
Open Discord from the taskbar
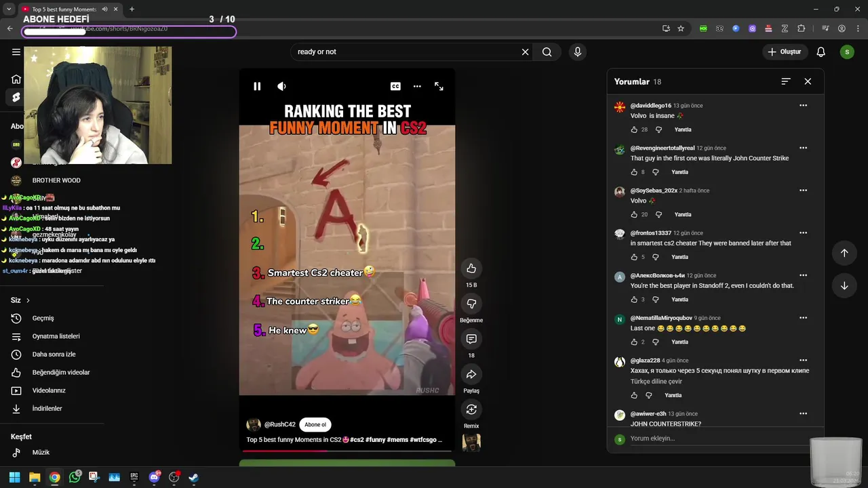point(154,477)
